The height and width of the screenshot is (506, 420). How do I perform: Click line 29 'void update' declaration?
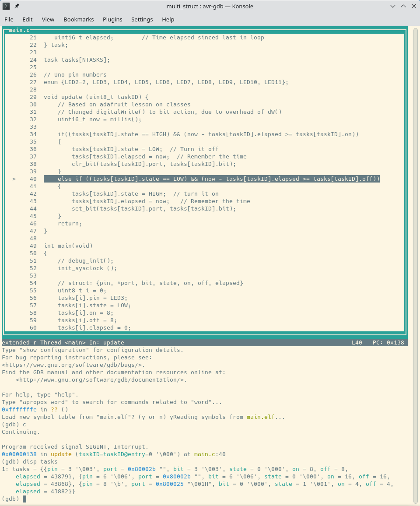[x=96, y=97]
